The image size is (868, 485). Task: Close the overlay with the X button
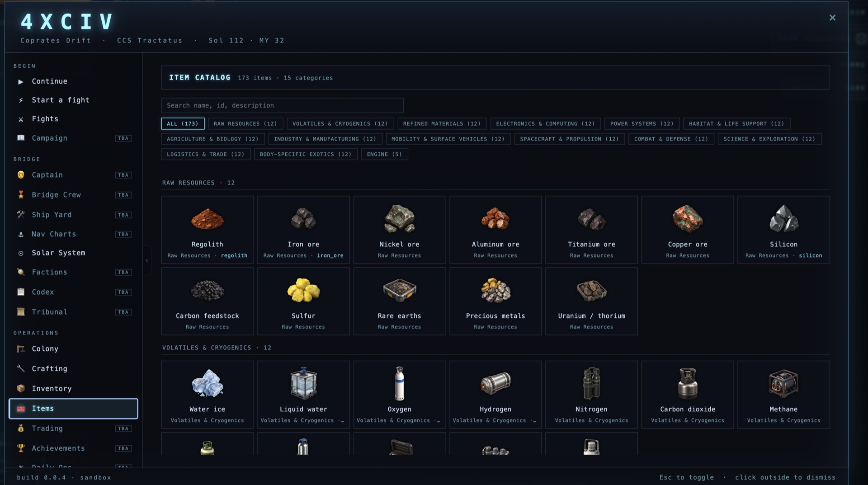tap(832, 18)
